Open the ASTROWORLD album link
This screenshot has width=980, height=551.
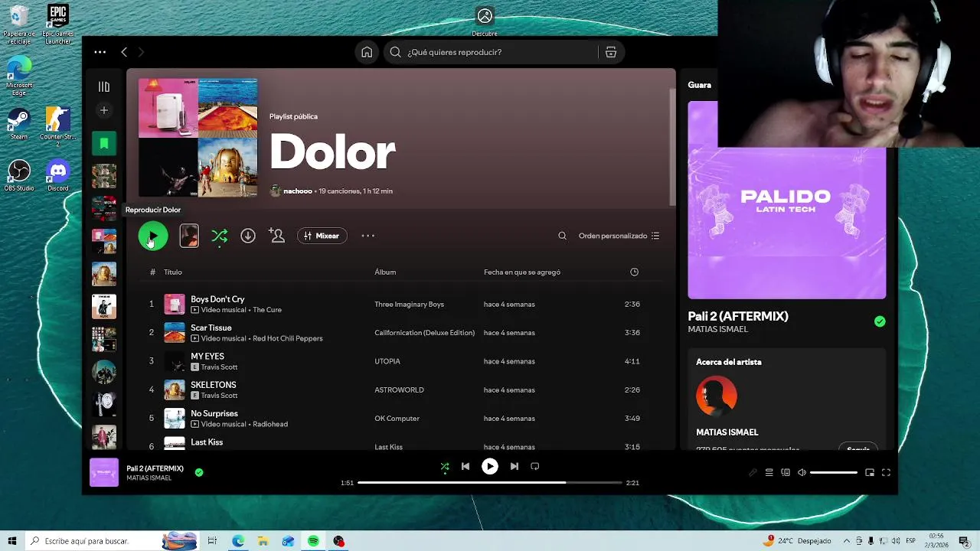399,390
